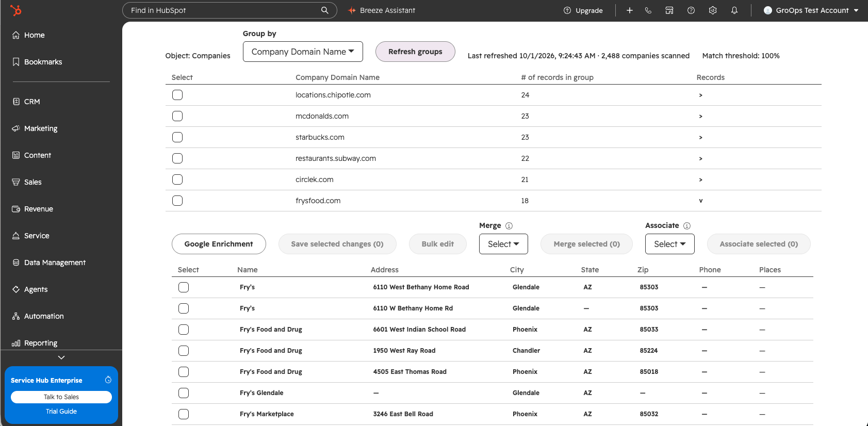This screenshot has width=868, height=426.
Task: Click the Bulk edit button
Action: click(438, 244)
